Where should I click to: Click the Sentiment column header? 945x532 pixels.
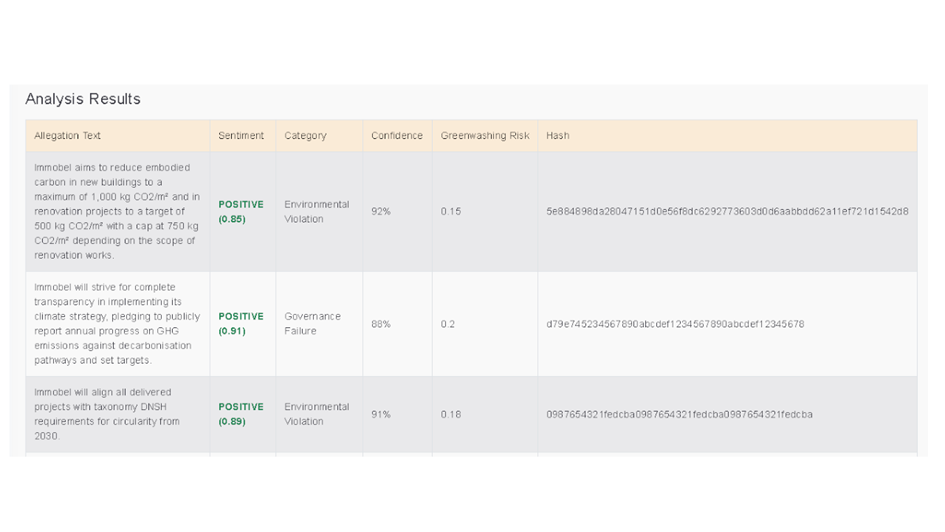[241, 136]
